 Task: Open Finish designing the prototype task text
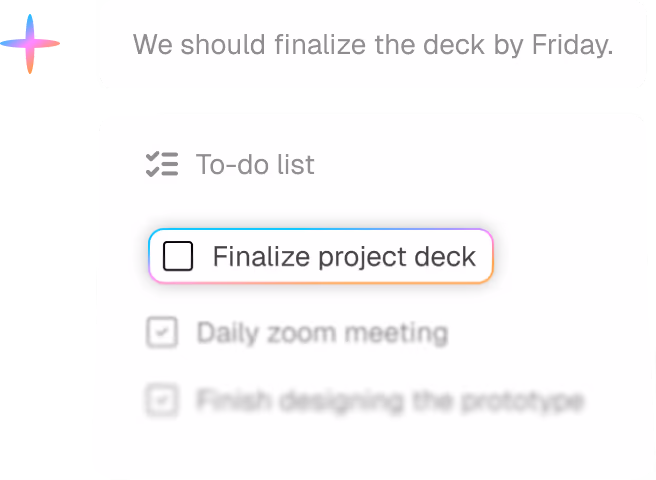point(390,401)
